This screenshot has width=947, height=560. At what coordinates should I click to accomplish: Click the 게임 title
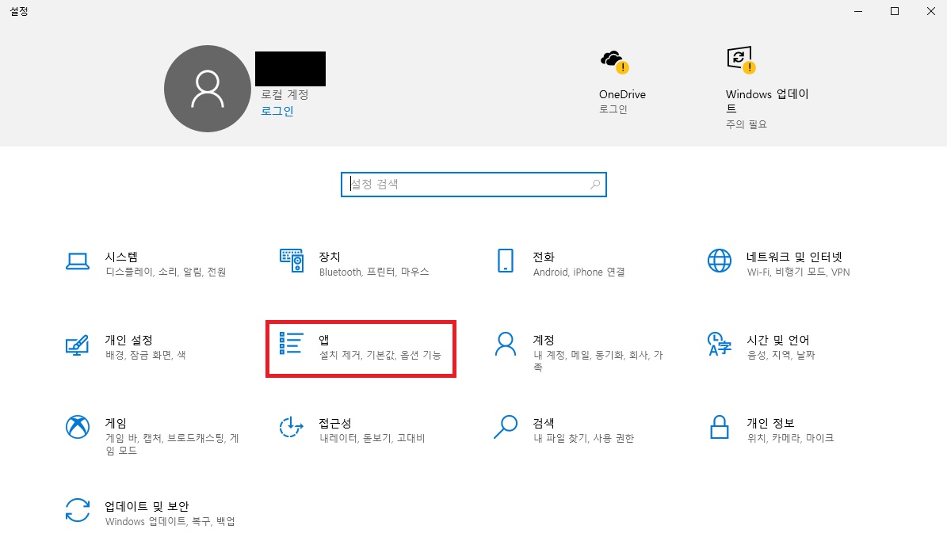[x=116, y=424]
